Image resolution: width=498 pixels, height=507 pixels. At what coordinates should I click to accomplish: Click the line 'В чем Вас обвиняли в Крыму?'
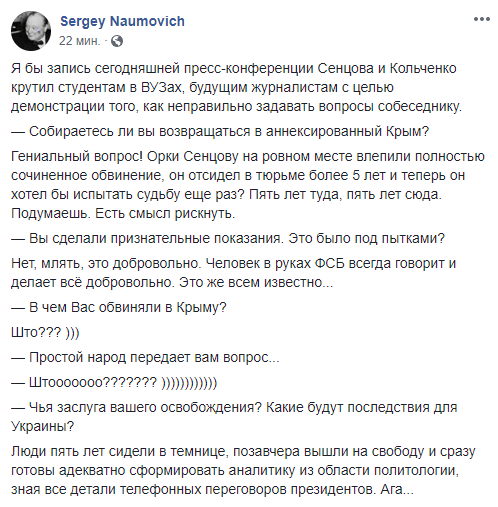[119, 307]
